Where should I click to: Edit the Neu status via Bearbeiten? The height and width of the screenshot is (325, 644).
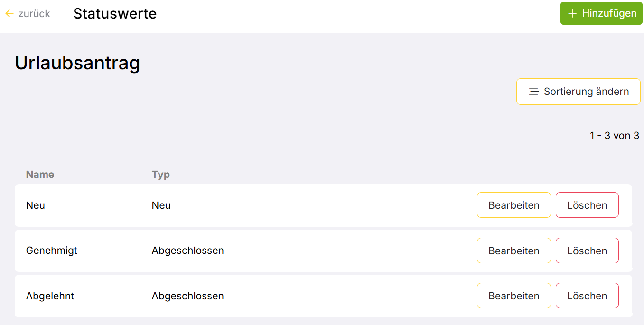point(513,205)
